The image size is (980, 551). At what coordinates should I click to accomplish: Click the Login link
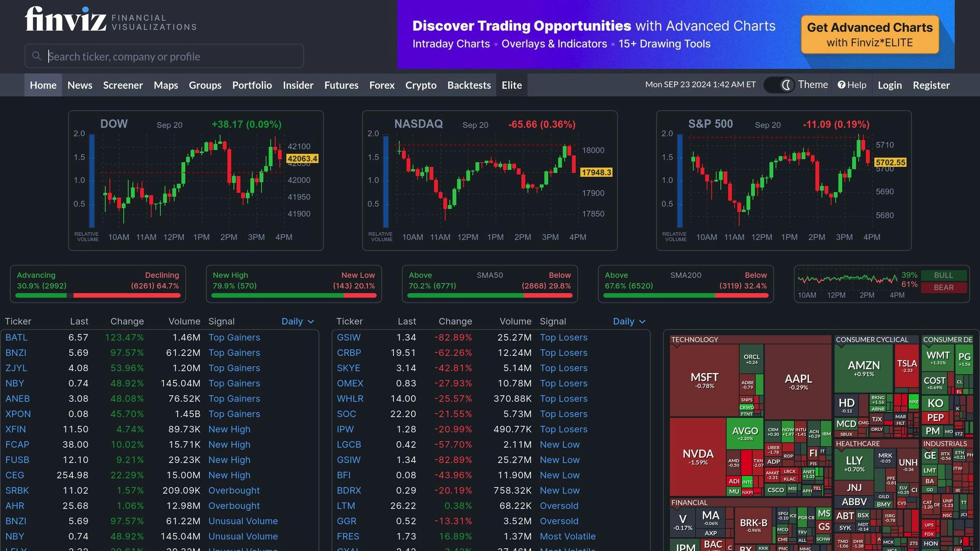point(890,85)
